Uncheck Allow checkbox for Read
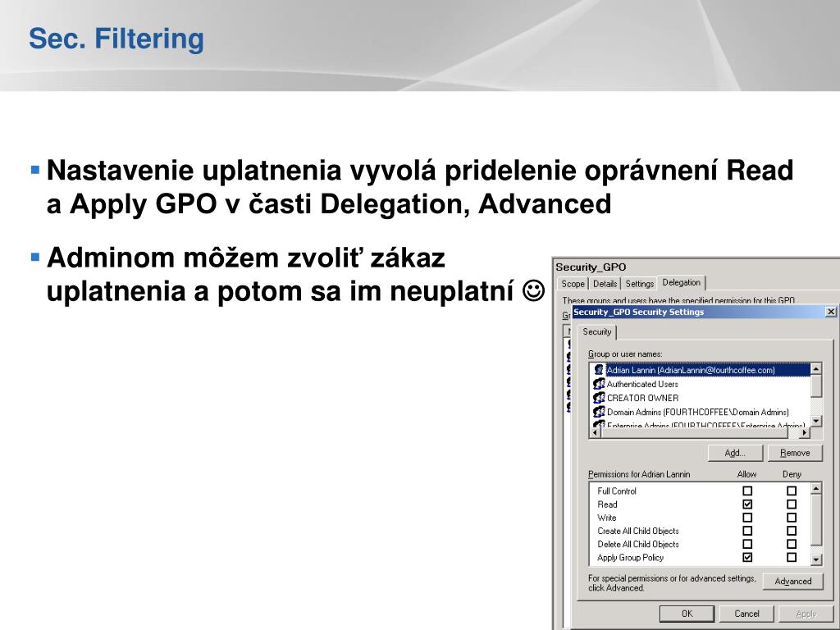 [x=747, y=504]
